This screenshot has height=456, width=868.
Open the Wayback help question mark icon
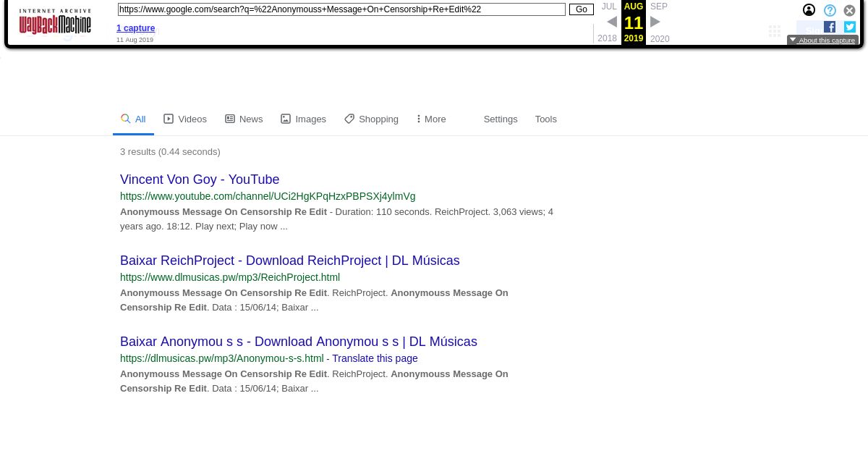pyautogui.click(x=830, y=10)
